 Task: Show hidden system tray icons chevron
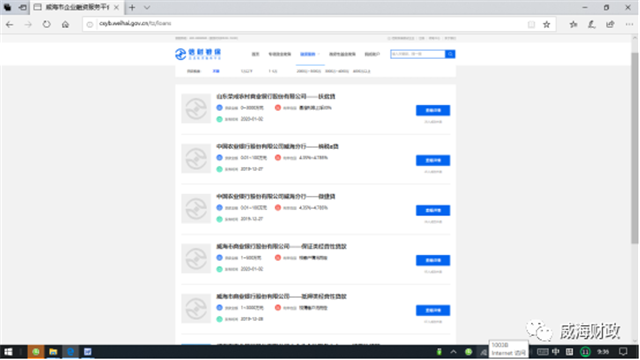(x=453, y=352)
